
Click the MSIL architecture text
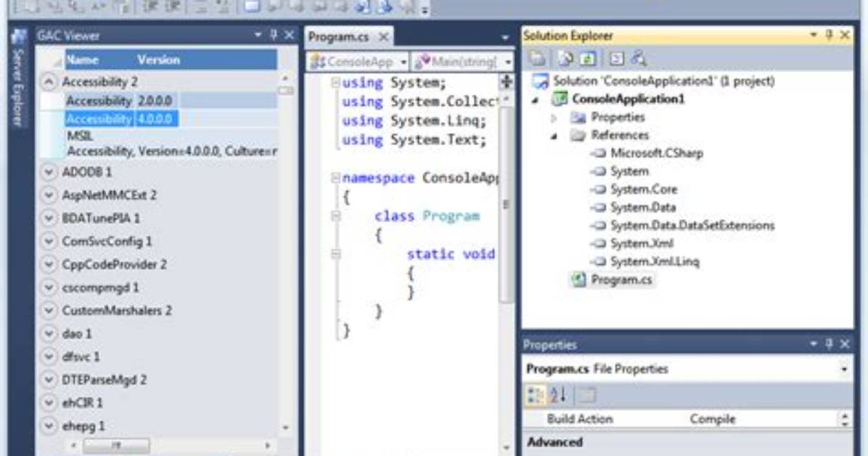click(80, 136)
